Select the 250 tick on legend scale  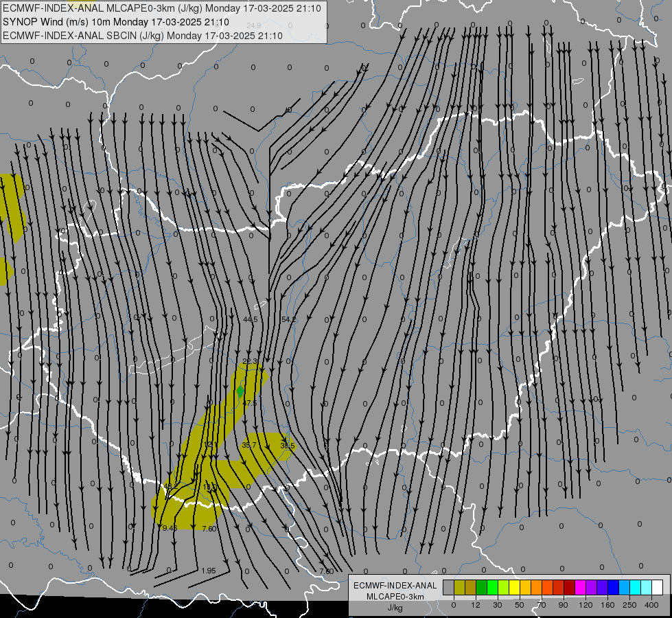click(629, 605)
